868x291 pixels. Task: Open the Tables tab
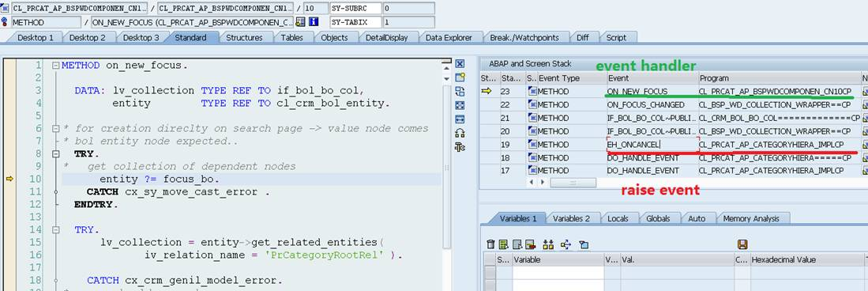[x=291, y=38]
